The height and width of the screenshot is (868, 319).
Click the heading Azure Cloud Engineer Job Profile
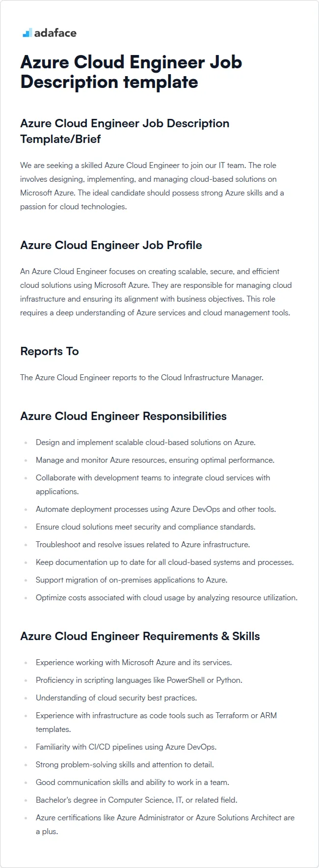pyautogui.click(x=111, y=245)
